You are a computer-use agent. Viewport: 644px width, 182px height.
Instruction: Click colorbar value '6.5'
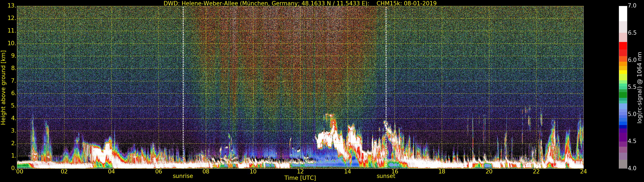(x=632, y=33)
